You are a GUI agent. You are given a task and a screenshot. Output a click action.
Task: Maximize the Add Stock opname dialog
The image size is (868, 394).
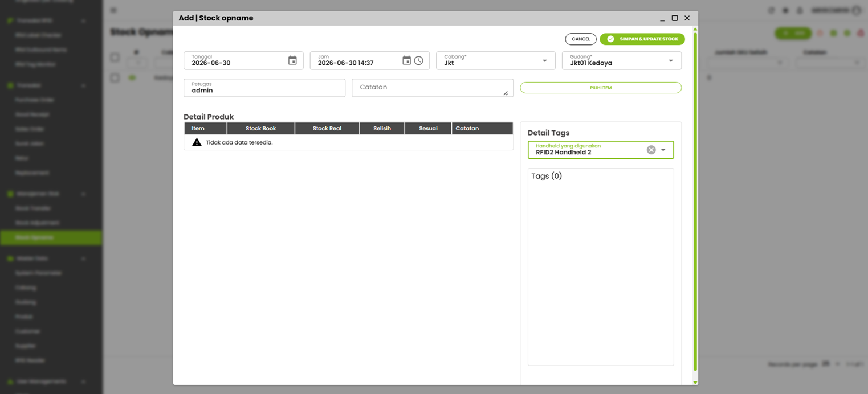tap(675, 18)
